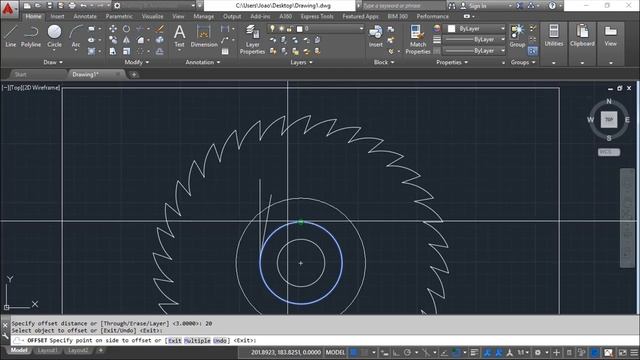Expand the Properties panel

[x=452, y=62]
